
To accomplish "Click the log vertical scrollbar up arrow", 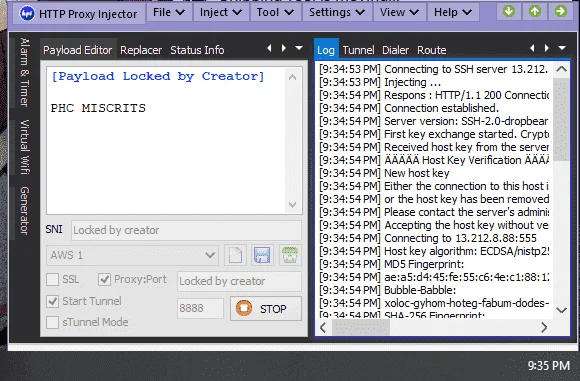I will coord(562,69).
